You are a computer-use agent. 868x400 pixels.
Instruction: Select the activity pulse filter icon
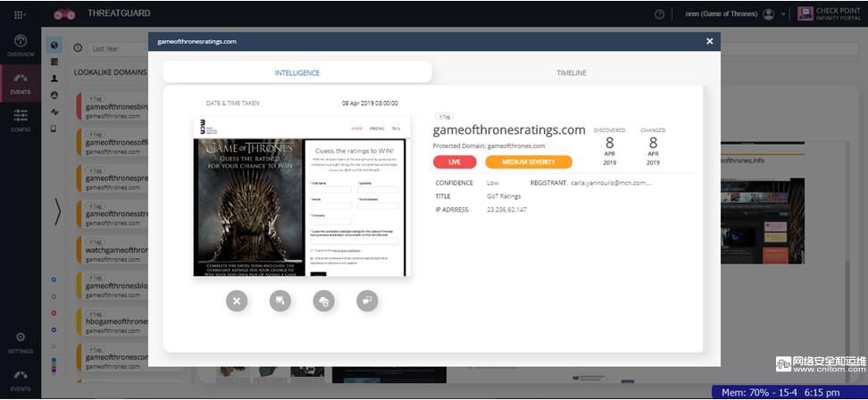click(54, 112)
